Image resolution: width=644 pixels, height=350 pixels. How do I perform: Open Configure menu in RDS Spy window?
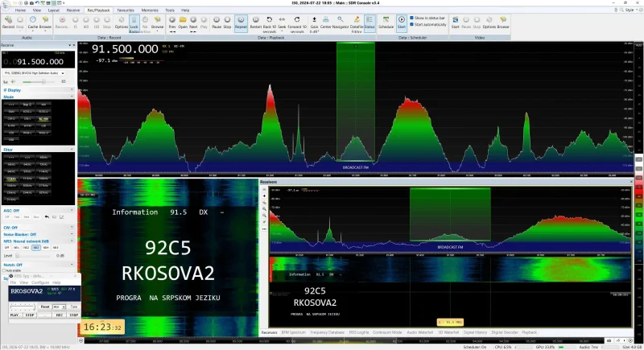click(40, 282)
